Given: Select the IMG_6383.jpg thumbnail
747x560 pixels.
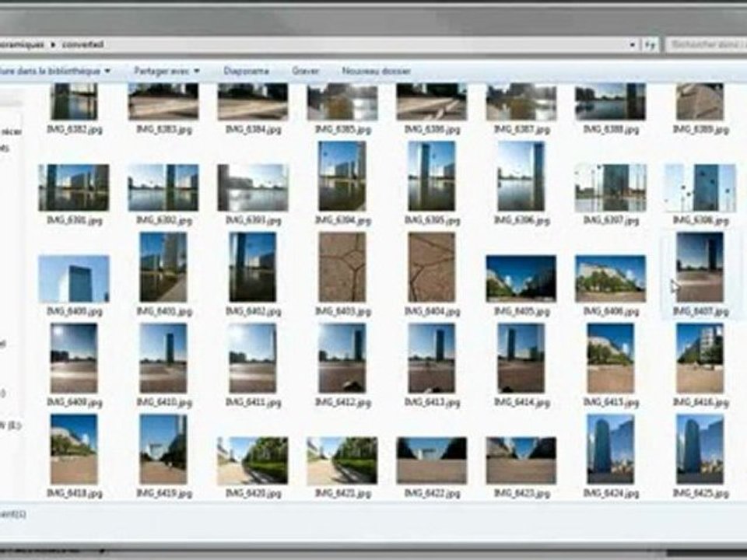Looking at the screenshot, I should [163, 101].
